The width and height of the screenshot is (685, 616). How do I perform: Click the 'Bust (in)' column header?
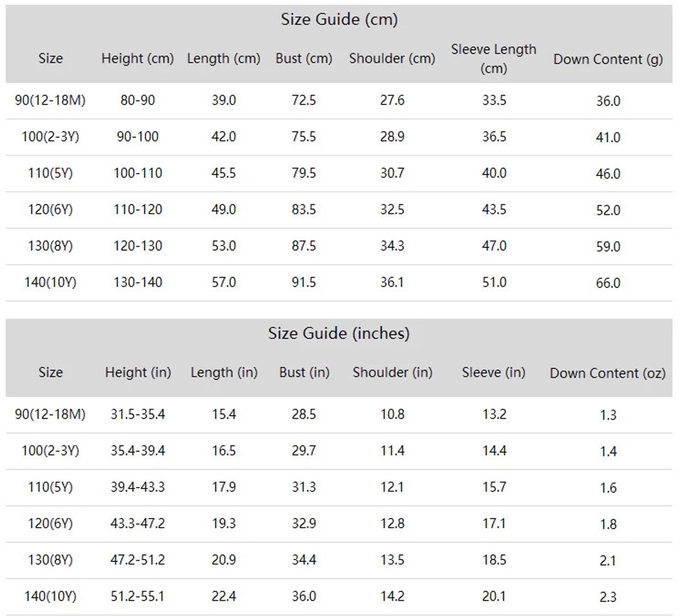click(304, 373)
